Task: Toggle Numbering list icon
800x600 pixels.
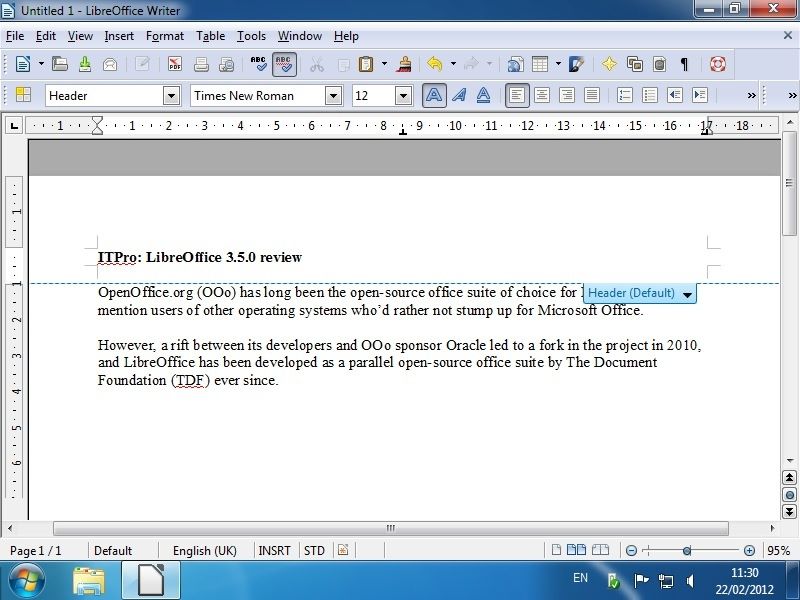Action: pyautogui.click(x=624, y=95)
